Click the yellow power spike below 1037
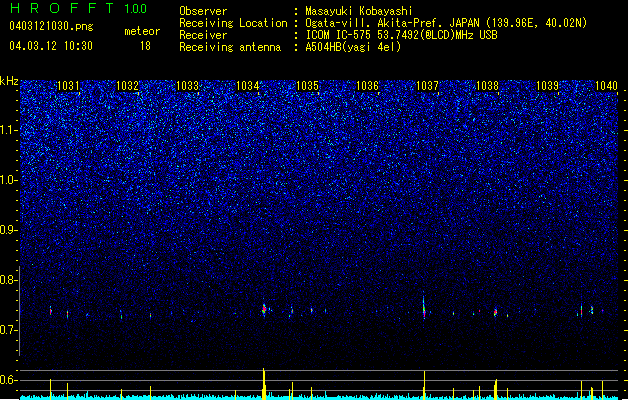The width and height of the screenshot is (629, 400). click(424, 385)
